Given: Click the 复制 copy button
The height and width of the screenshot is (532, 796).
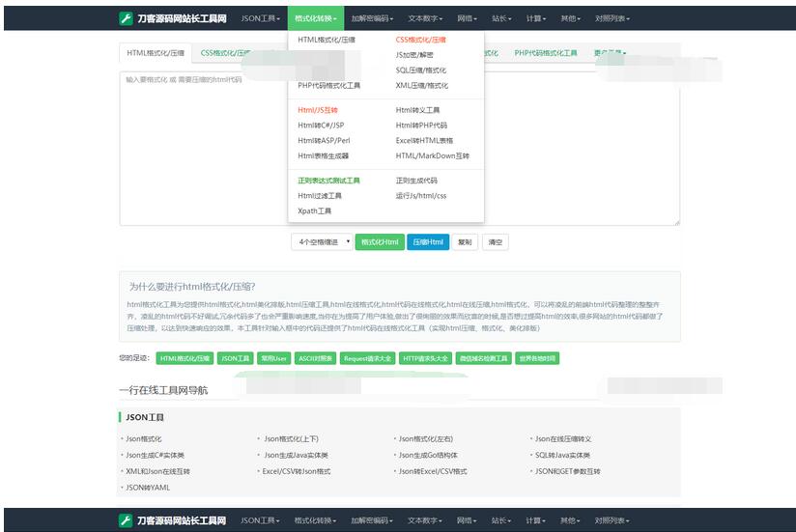Looking at the screenshot, I should [x=465, y=242].
